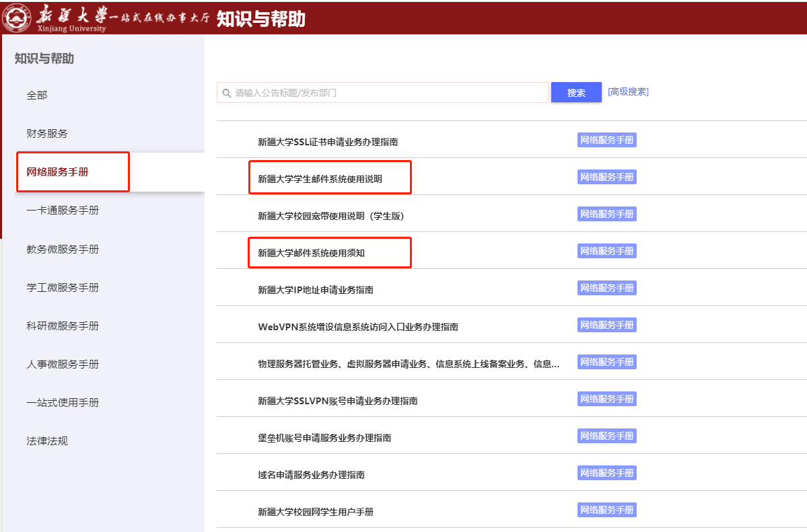The image size is (807, 532).
Task: Click 网络服务手册 tag beside 校园网学生用户手册 row
Action: coord(607,510)
